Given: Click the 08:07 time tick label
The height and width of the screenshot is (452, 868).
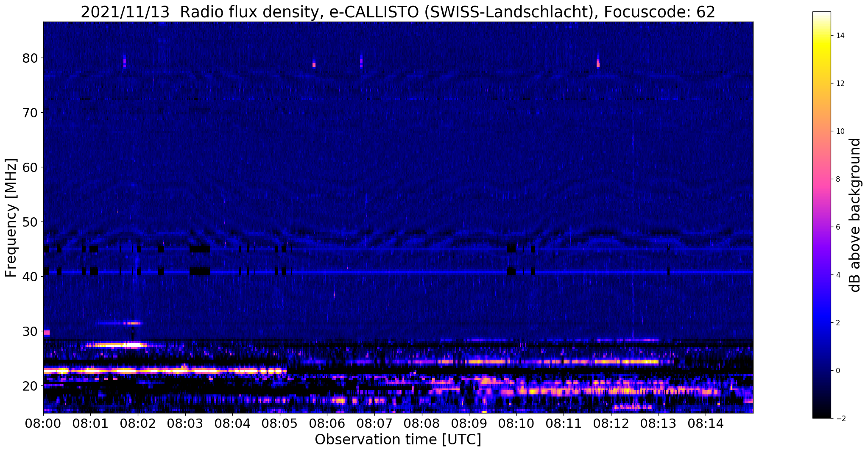Looking at the screenshot, I should pos(374,423).
